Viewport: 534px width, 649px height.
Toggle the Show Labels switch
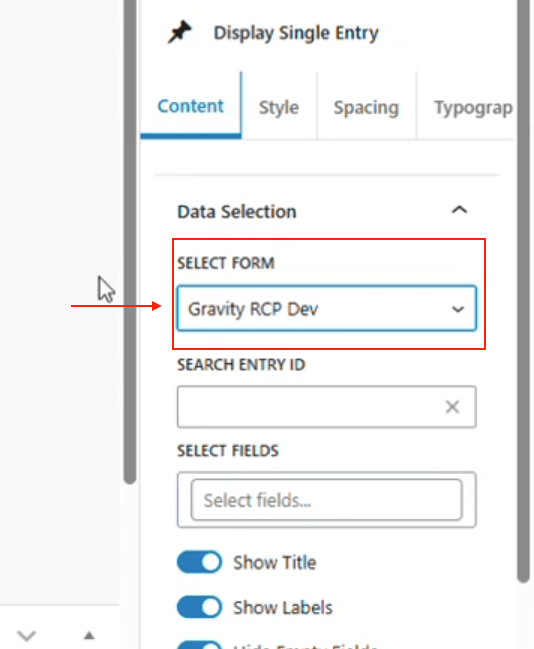coord(200,607)
